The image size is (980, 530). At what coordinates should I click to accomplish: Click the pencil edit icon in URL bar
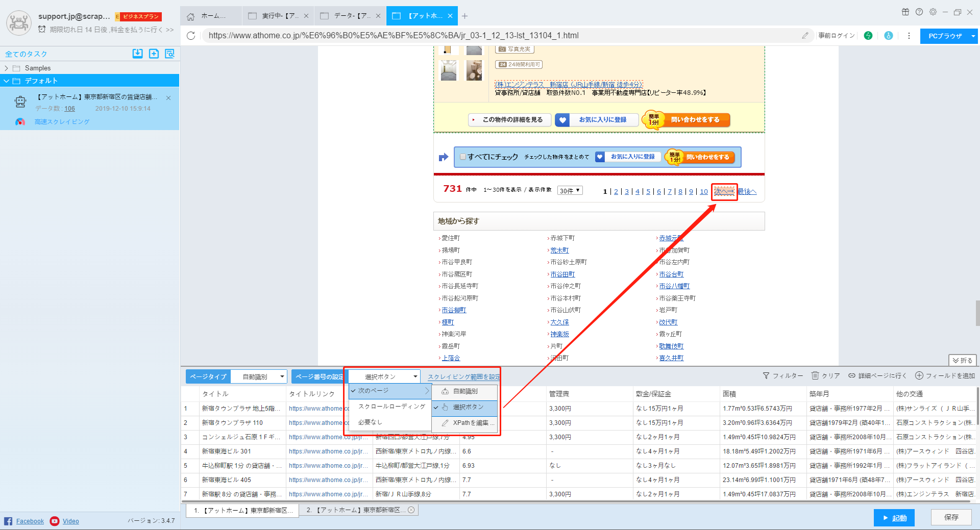(x=805, y=36)
